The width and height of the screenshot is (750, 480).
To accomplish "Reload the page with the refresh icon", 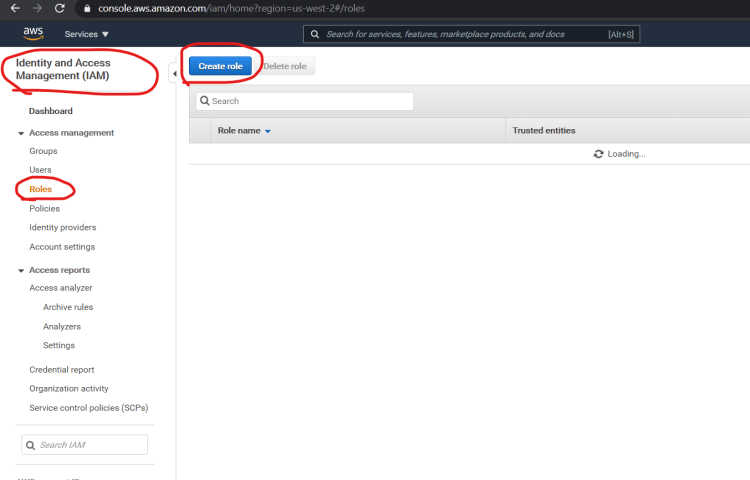I will [59, 8].
